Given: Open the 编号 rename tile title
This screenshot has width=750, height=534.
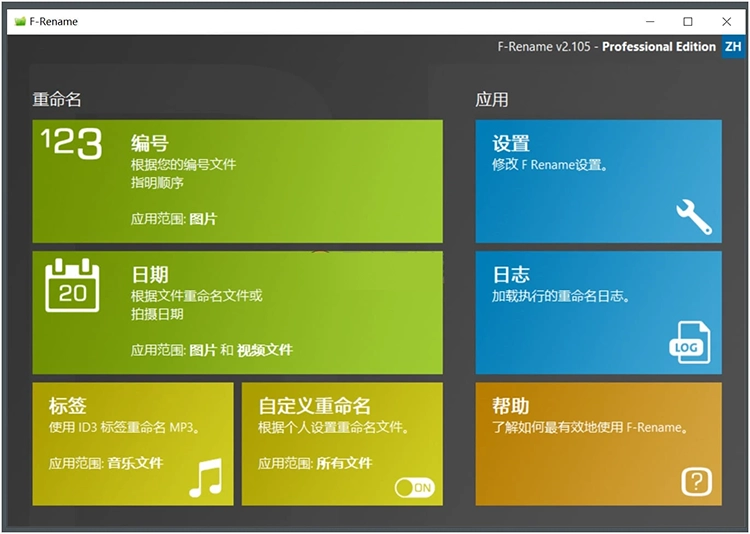Looking at the screenshot, I should (150, 144).
